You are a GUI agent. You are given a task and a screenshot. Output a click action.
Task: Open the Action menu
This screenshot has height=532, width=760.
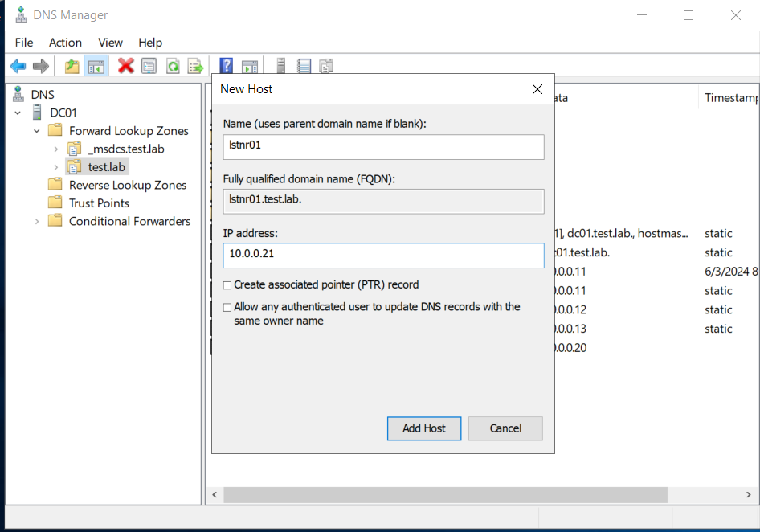point(65,43)
